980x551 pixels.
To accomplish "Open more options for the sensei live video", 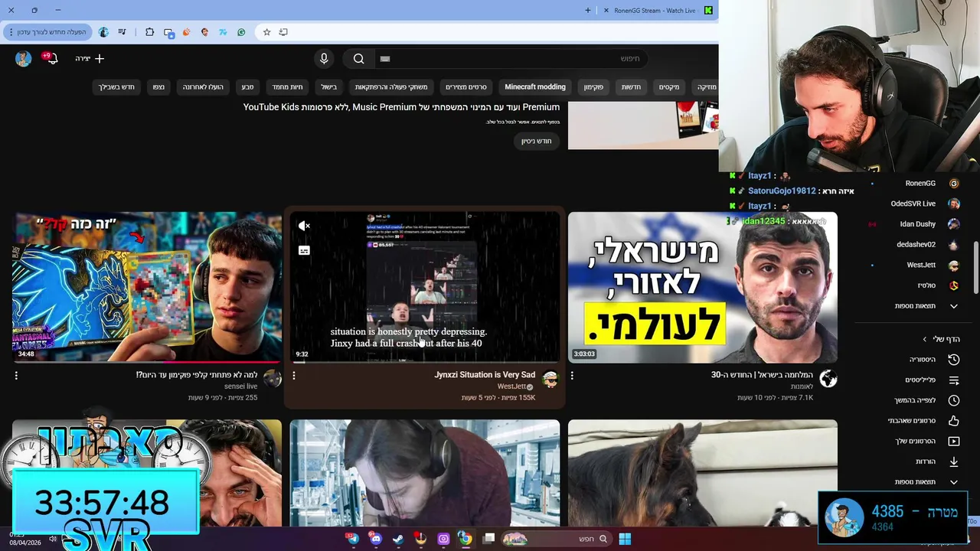I will (x=16, y=375).
